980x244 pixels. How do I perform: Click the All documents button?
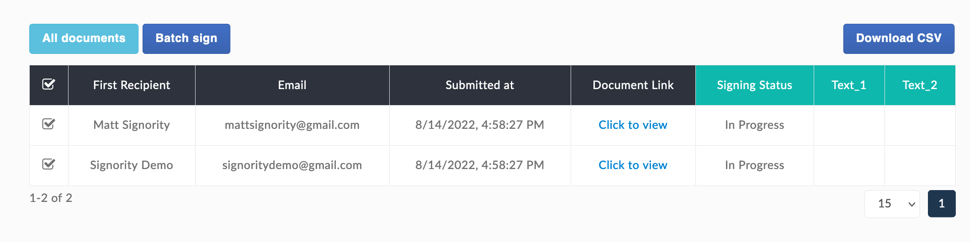[84, 38]
